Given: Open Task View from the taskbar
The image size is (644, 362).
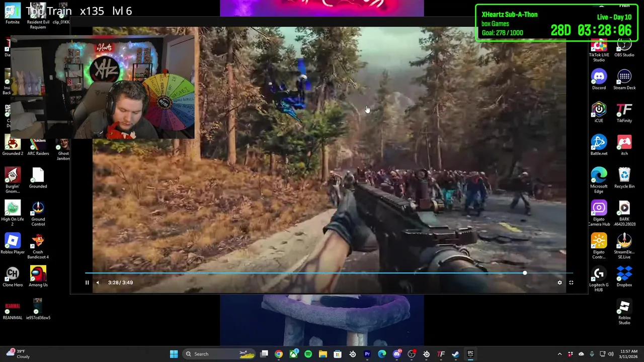Looking at the screenshot, I should [264, 354].
